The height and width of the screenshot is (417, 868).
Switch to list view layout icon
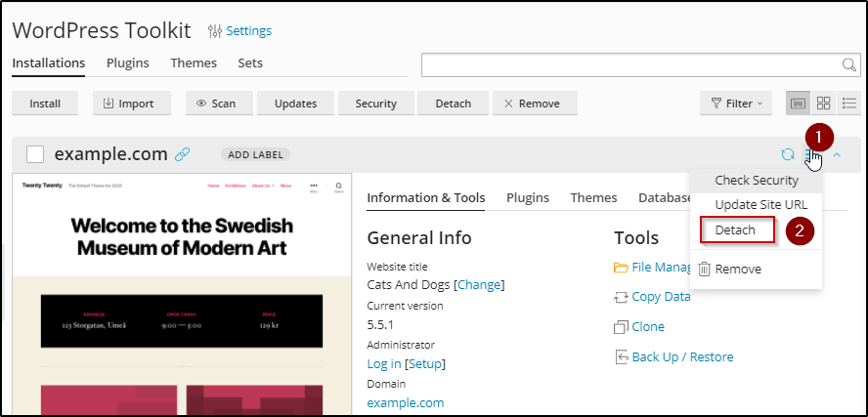point(848,103)
